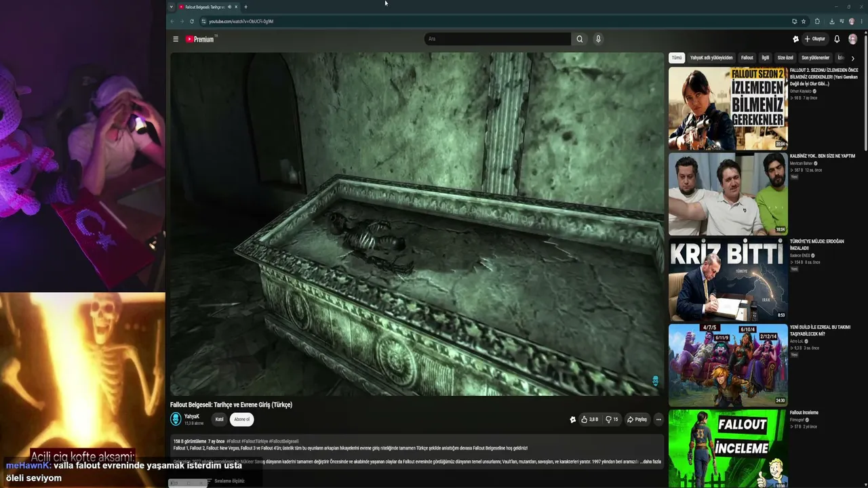Viewport: 868px width, 488px height.
Task: Open the YouTube hamburger guide menu
Action: tap(176, 39)
